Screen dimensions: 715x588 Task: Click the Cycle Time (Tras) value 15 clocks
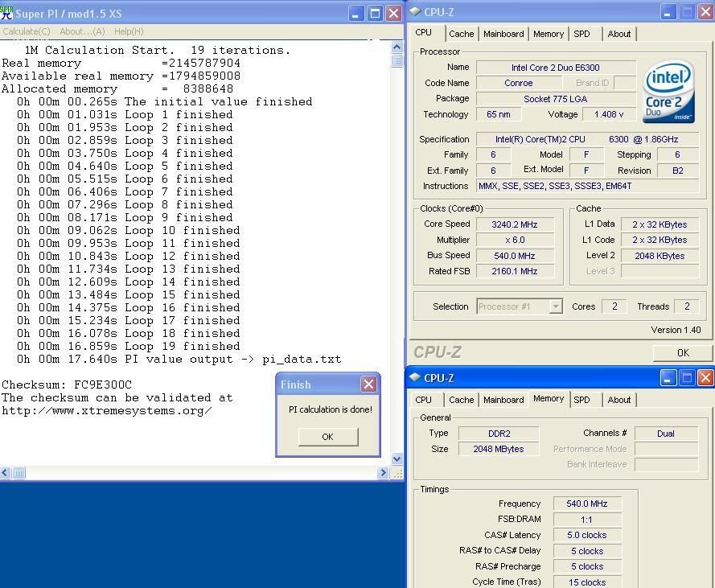click(x=587, y=582)
